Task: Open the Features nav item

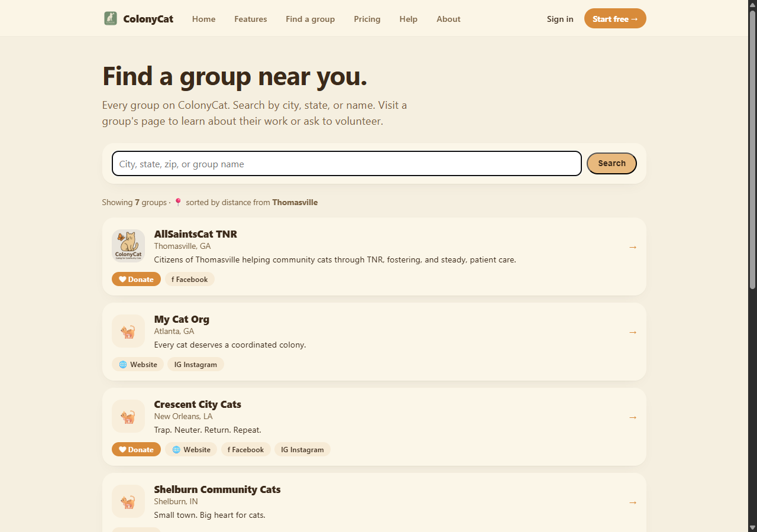Action: pyautogui.click(x=251, y=19)
